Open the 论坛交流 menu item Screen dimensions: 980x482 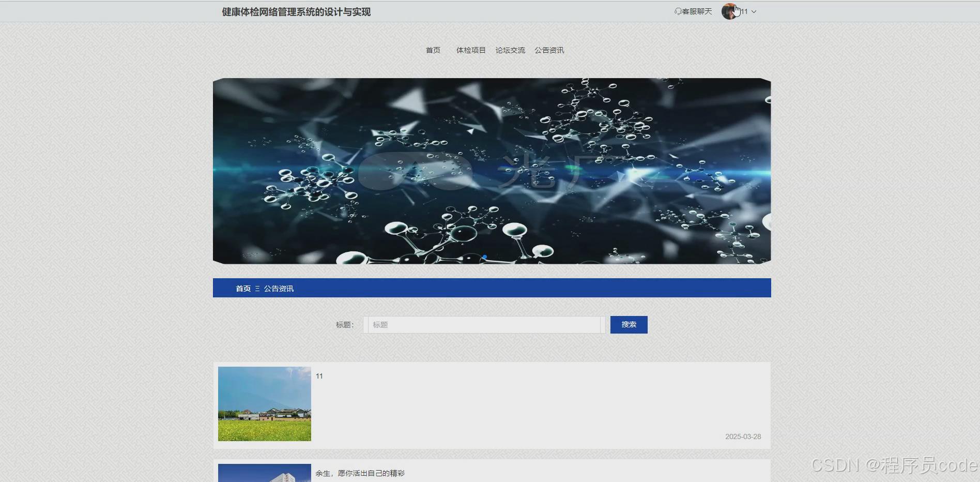pyautogui.click(x=510, y=50)
